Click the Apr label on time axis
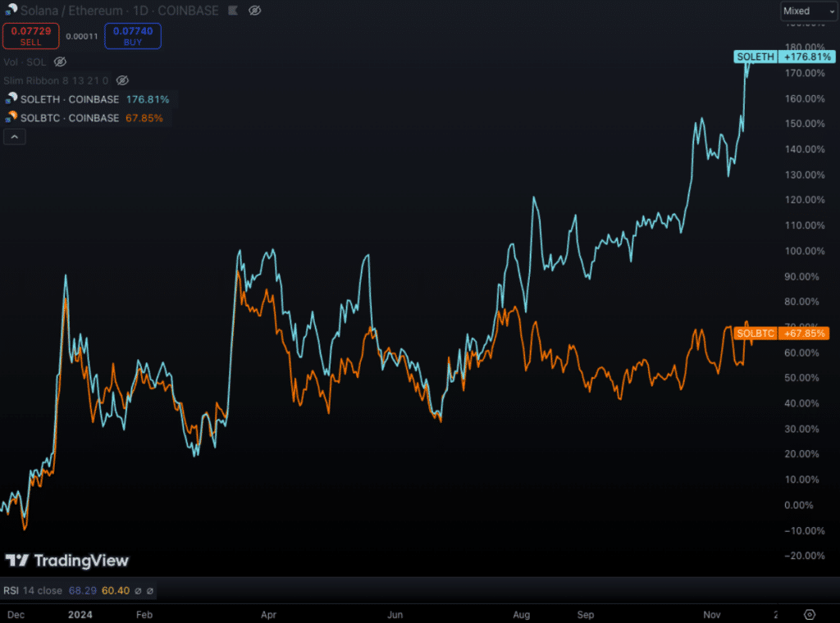 [268, 615]
